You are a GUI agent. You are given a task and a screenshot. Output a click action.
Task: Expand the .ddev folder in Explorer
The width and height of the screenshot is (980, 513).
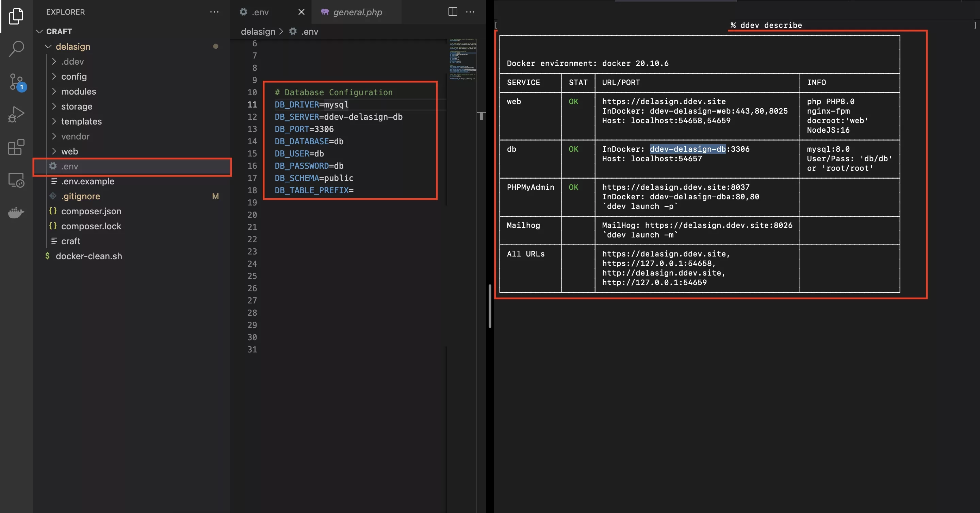(x=72, y=61)
